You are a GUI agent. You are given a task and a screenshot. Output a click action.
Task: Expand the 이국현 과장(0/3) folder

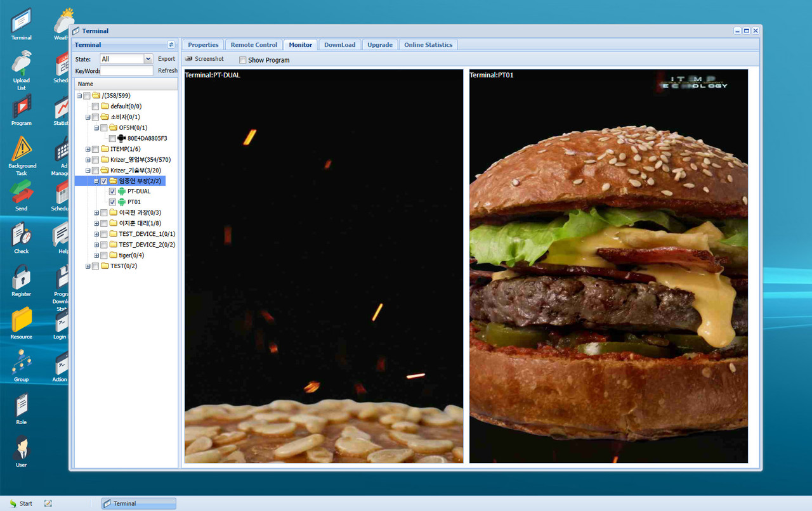pos(96,212)
